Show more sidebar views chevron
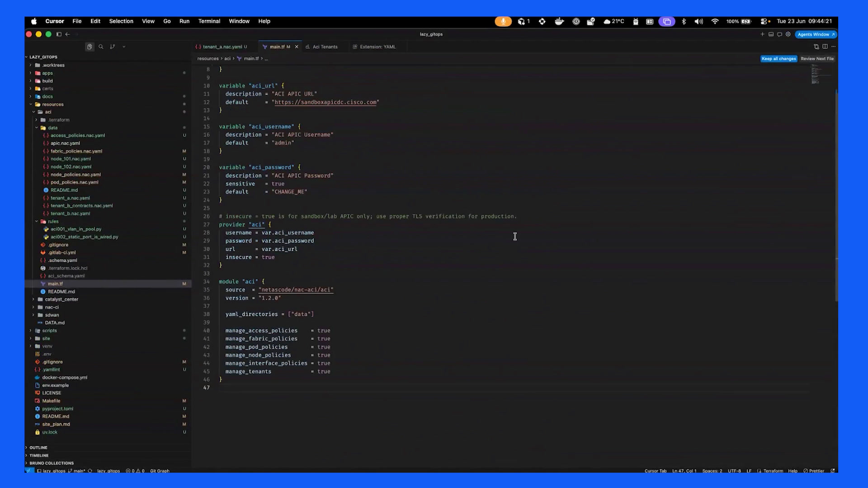Screen dimensions: 868x488 (x=124, y=47)
